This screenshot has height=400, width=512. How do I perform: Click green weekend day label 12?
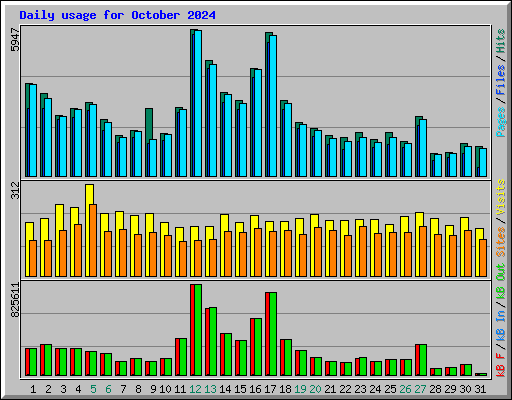195,389
